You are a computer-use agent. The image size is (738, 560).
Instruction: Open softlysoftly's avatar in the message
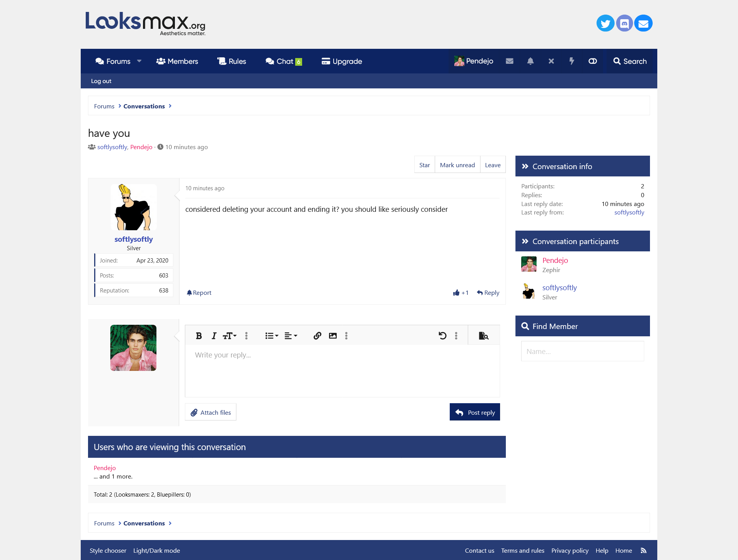(x=134, y=207)
